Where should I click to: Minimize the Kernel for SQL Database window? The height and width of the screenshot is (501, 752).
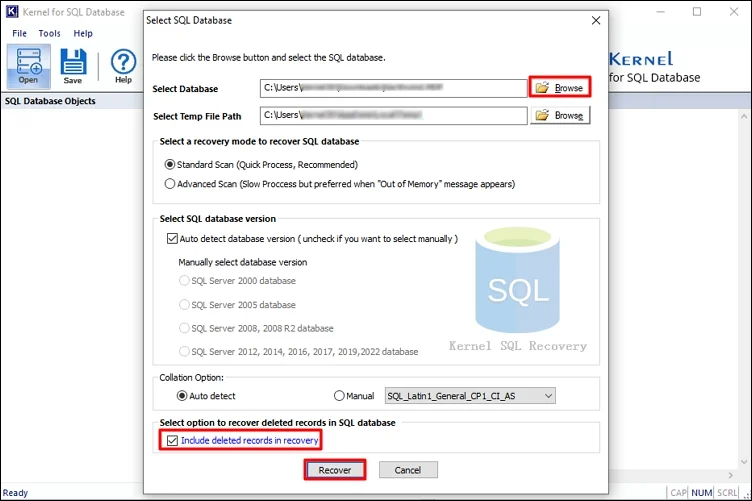pos(661,12)
